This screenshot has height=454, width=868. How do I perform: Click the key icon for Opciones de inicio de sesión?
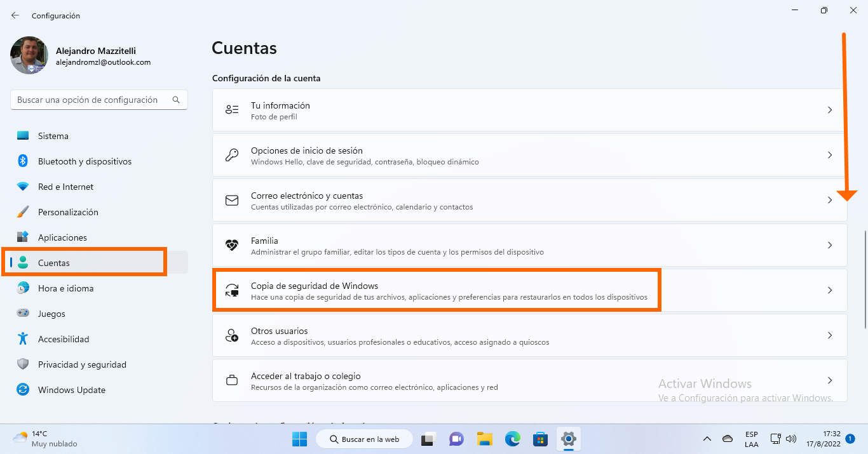click(232, 155)
